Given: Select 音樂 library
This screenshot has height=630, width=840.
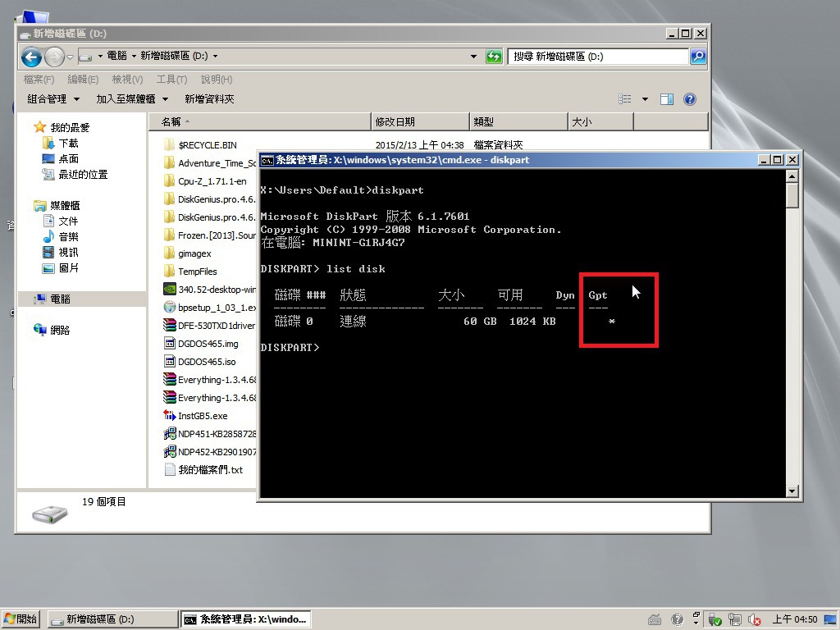Looking at the screenshot, I should [69, 237].
